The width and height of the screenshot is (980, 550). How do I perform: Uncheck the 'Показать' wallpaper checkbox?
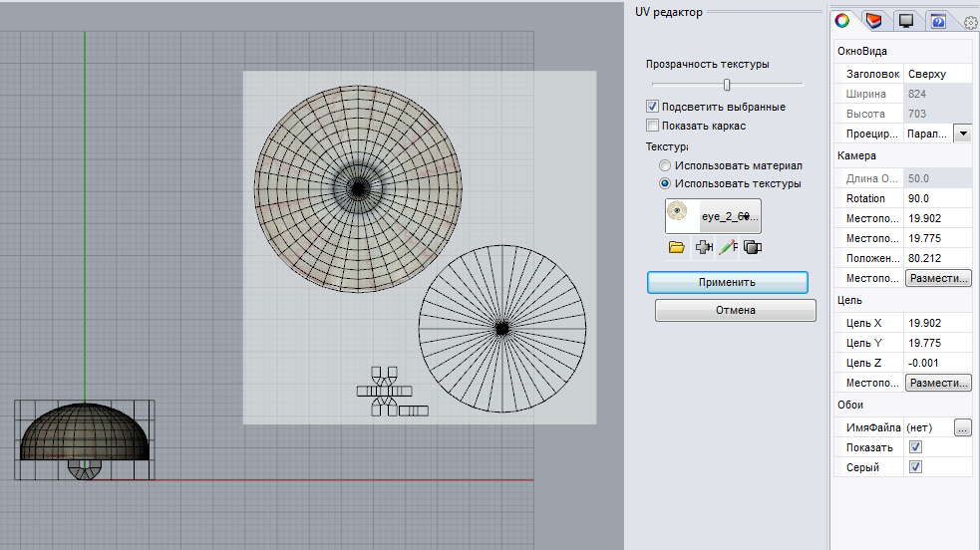tap(915, 447)
